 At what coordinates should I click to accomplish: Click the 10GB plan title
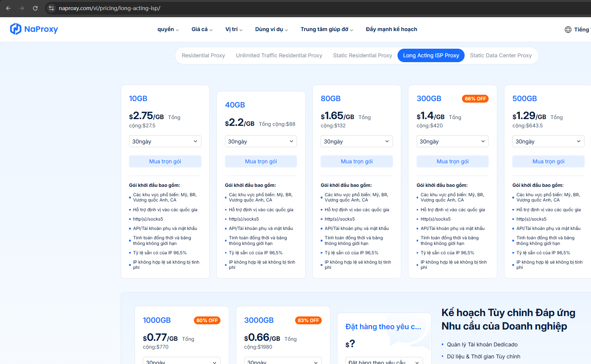(x=138, y=98)
